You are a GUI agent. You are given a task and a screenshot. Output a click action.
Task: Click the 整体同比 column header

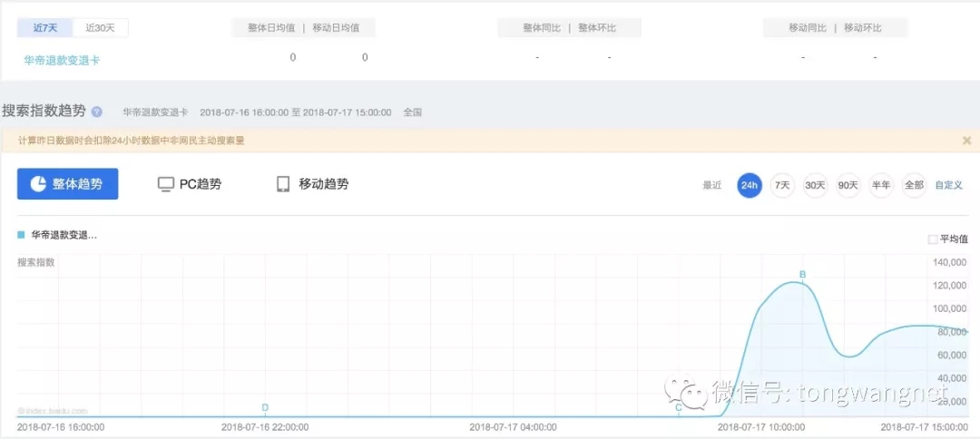click(542, 28)
